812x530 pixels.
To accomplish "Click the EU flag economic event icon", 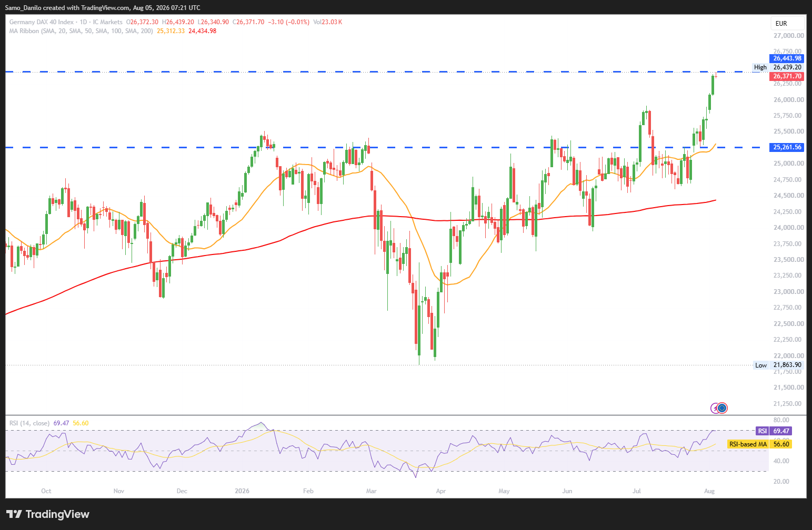I will tap(723, 407).
